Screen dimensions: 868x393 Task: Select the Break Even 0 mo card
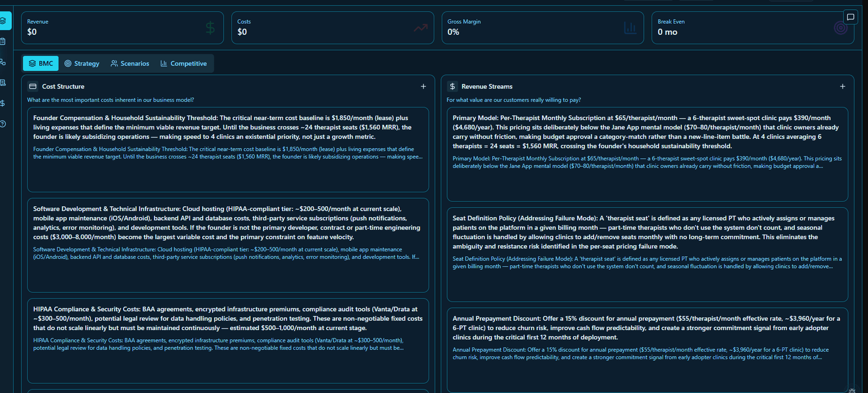coord(753,28)
